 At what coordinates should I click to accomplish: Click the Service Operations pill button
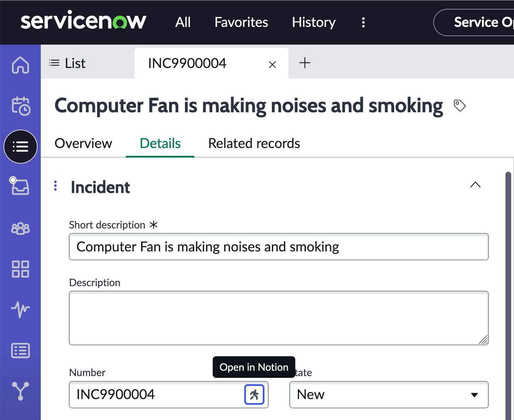[x=474, y=22]
